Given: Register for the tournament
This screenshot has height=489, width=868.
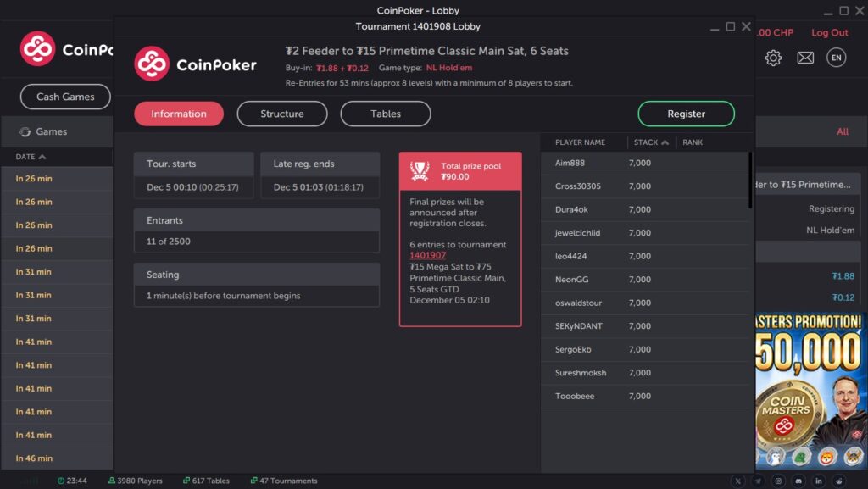Looking at the screenshot, I should coord(686,114).
